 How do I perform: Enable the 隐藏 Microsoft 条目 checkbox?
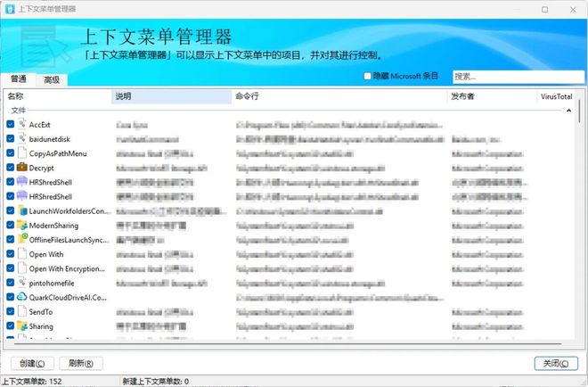pos(367,76)
